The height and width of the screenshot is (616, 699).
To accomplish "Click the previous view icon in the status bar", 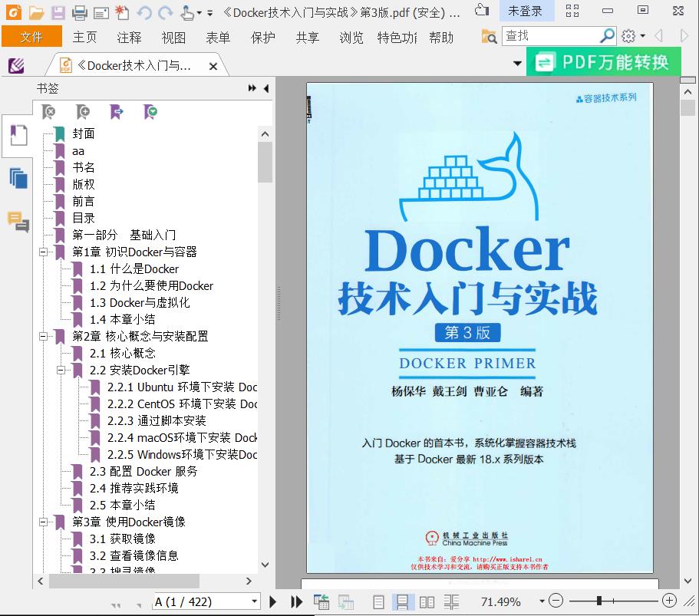I will (x=321, y=602).
